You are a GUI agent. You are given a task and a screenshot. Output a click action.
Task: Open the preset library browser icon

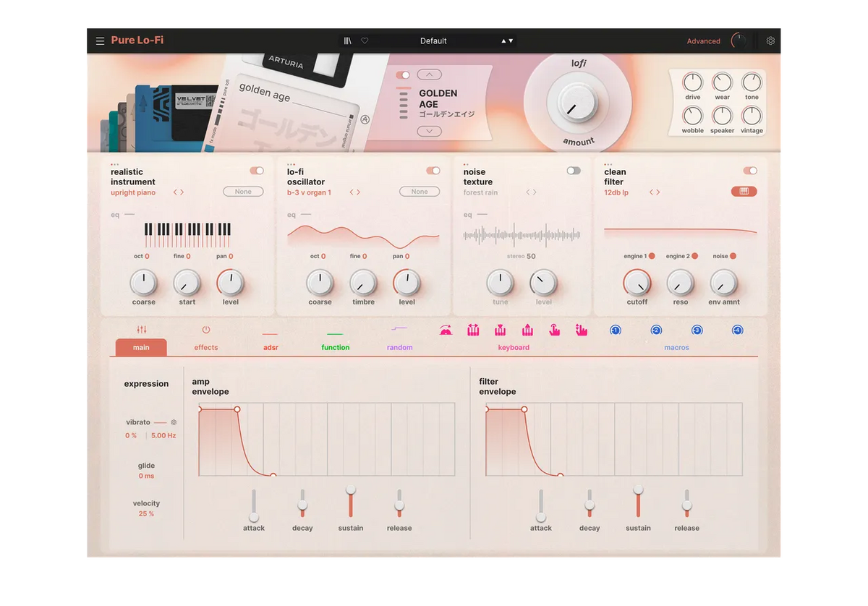point(348,40)
